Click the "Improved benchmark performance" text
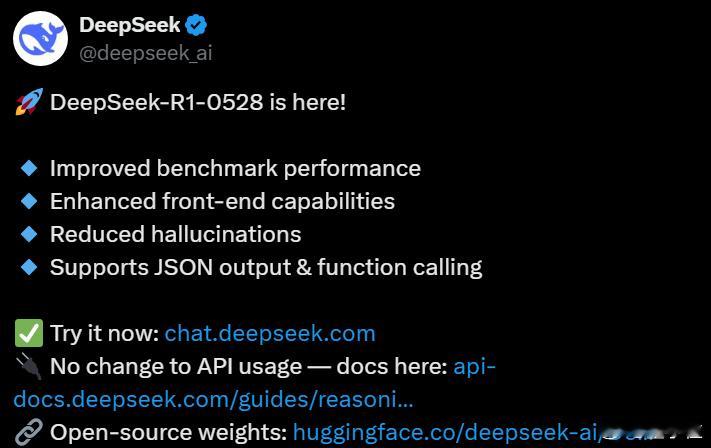Image resolution: width=711 pixels, height=448 pixels. pos(235,168)
